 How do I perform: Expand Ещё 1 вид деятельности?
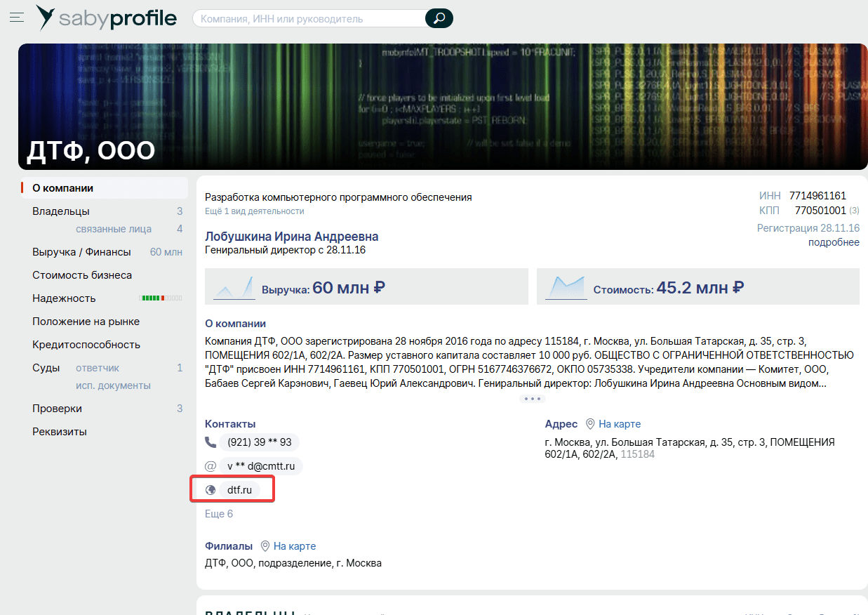(x=255, y=211)
